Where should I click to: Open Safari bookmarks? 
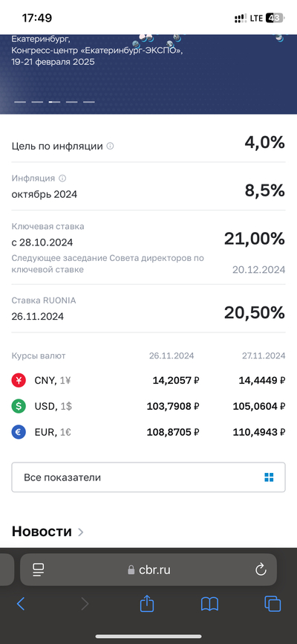click(209, 604)
